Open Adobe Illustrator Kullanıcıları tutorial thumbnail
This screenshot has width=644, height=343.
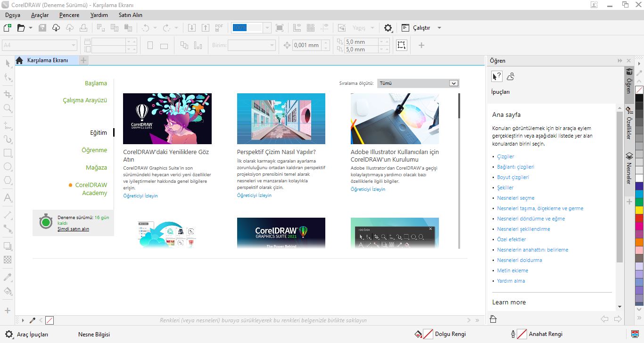[x=395, y=119]
